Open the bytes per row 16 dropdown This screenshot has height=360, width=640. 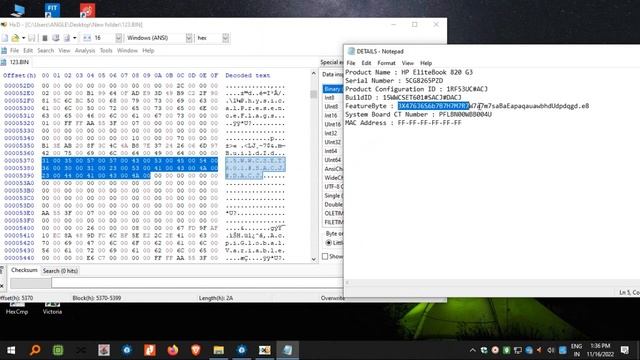pyautogui.click(x=118, y=38)
